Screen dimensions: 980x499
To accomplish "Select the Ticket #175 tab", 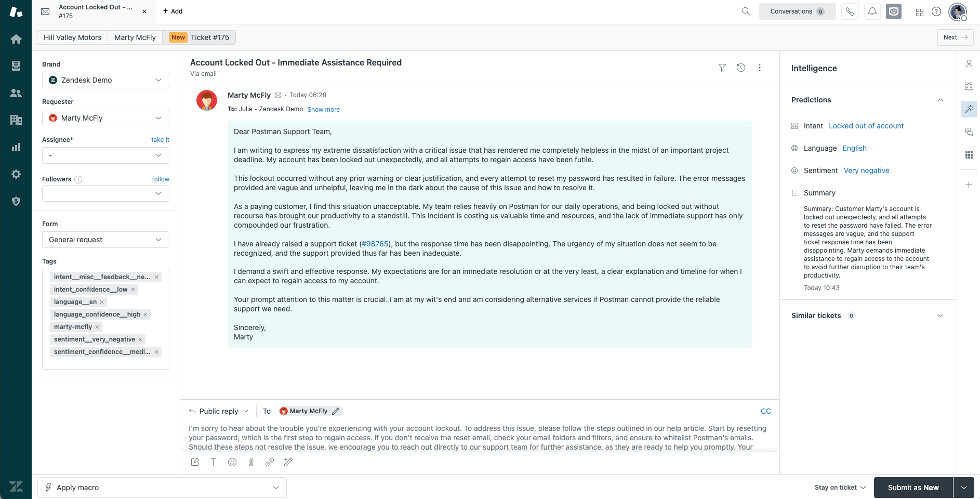I will 199,37.
